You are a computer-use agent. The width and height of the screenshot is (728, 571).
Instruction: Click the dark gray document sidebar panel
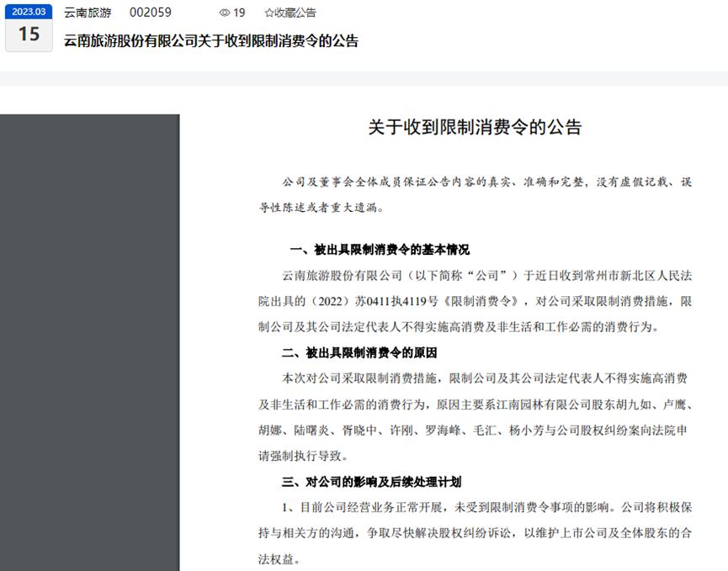click(89, 342)
